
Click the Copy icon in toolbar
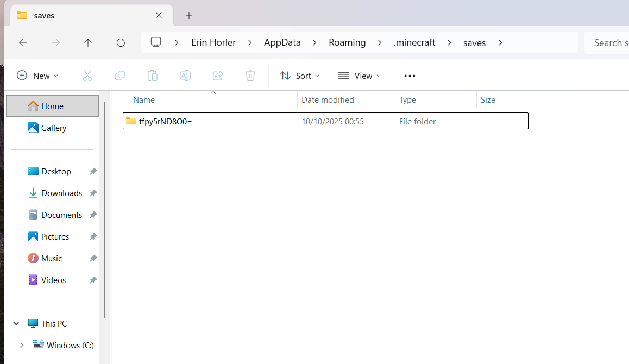point(120,76)
